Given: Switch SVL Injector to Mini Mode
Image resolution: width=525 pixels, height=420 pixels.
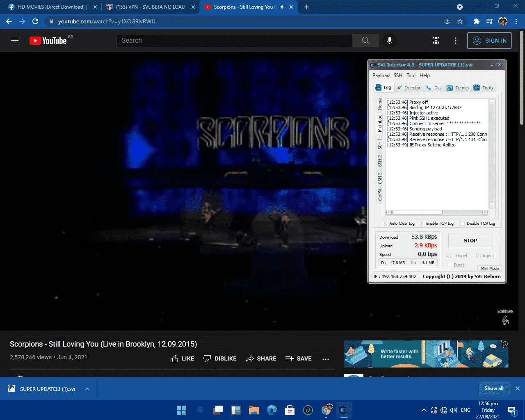Looking at the screenshot, I should (490, 268).
